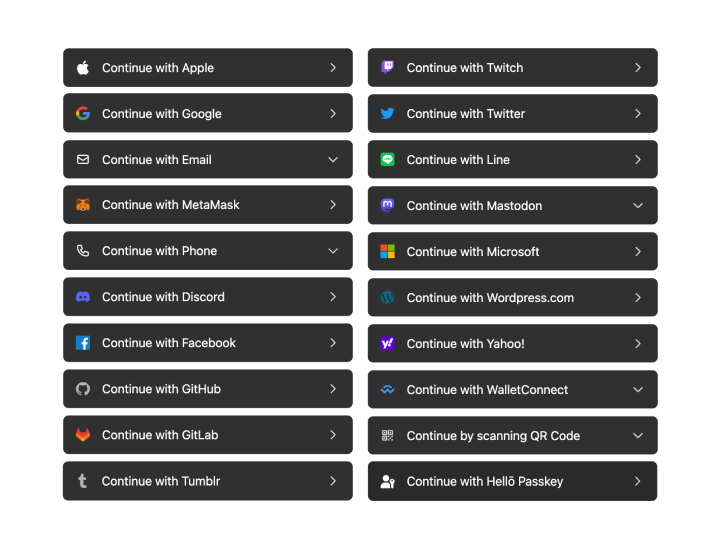Image resolution: width=721 pixels, height=549 pixels.
Task: Expand the WalletConnect chevron arrow
Action: tap(638, 390)
